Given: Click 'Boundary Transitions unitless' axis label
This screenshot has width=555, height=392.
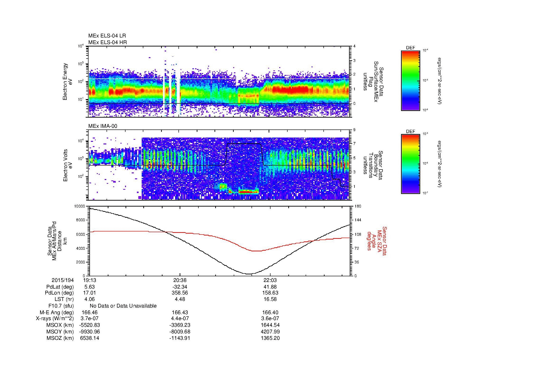Looking at the screenshot, I should tap(373, 166).
